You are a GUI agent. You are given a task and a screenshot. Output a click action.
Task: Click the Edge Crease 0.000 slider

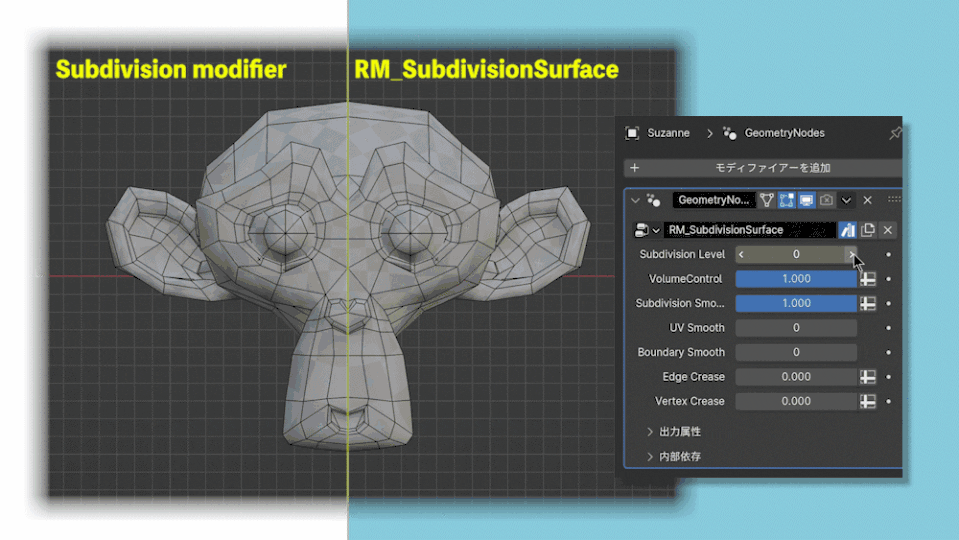click(796, 377)
